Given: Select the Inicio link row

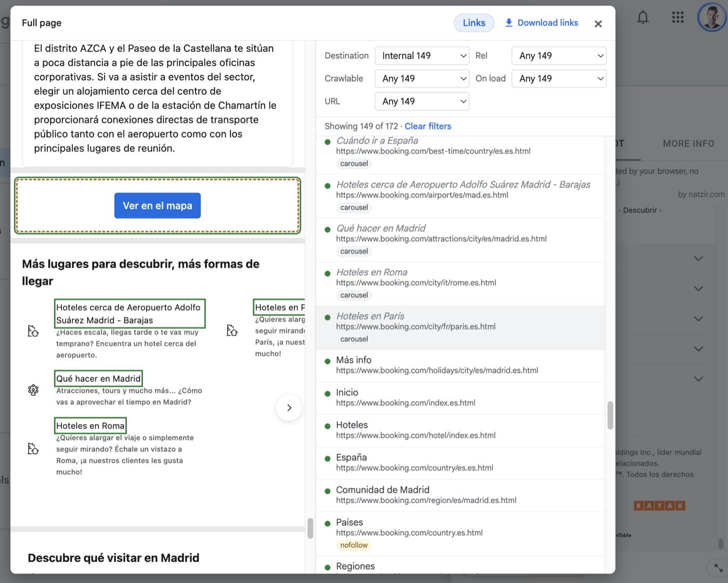Looking at the screenshot, I should pos(460,398).
